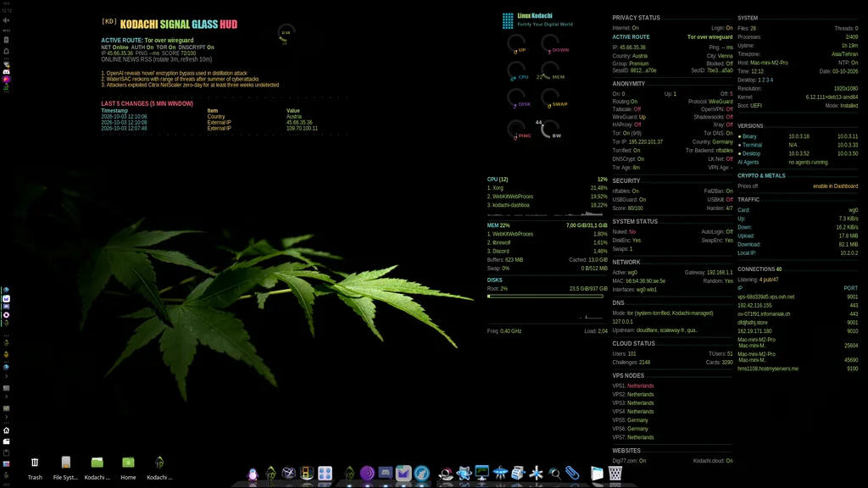
Task: Click the CLOUD STATUS heading
Action: (633, 344)
